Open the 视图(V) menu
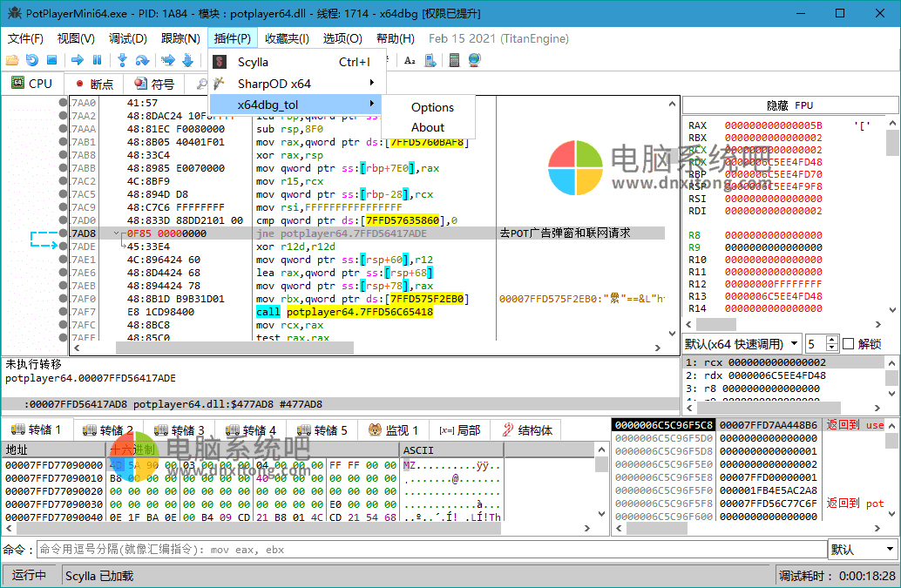This screenshot has width=901, height=588. point(76,38)
